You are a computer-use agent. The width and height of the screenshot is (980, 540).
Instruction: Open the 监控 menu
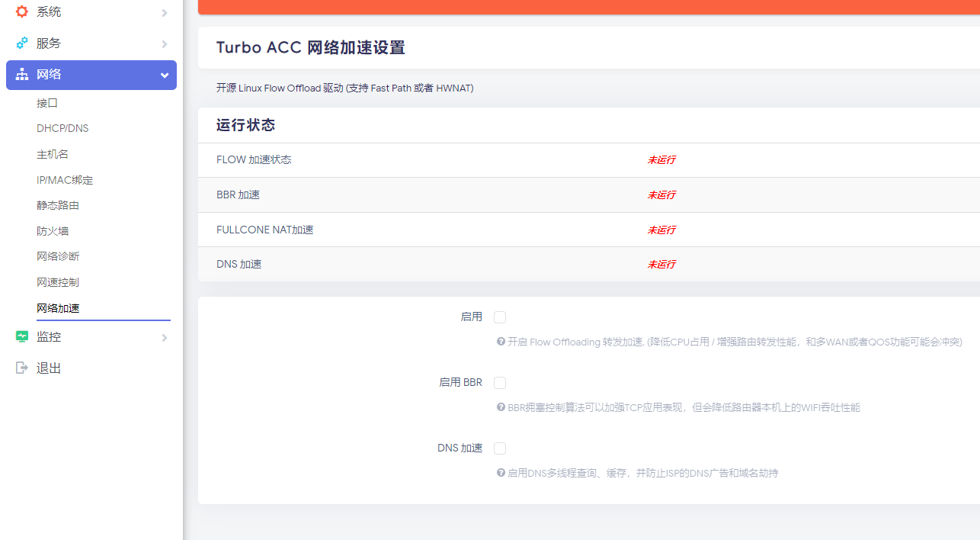[91, 336]
